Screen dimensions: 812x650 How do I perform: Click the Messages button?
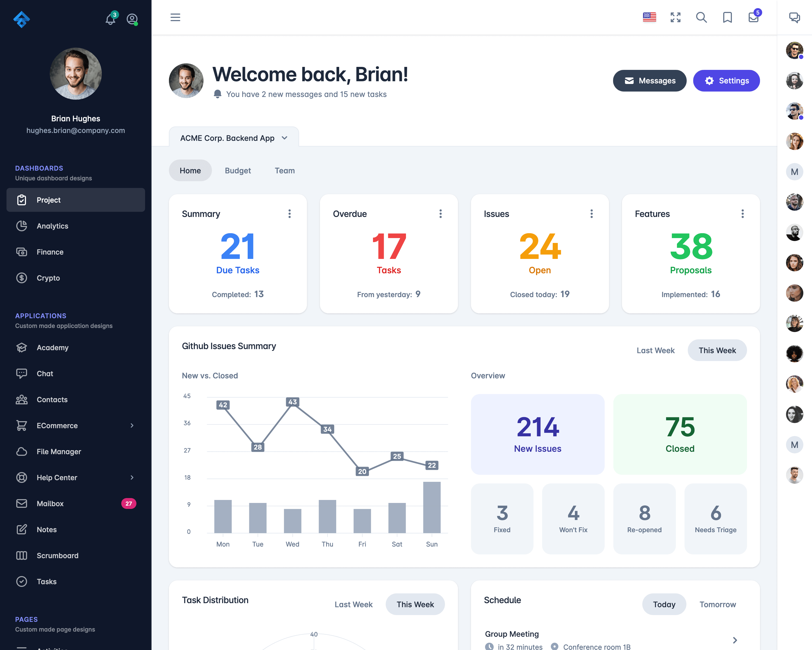(650, 80)
